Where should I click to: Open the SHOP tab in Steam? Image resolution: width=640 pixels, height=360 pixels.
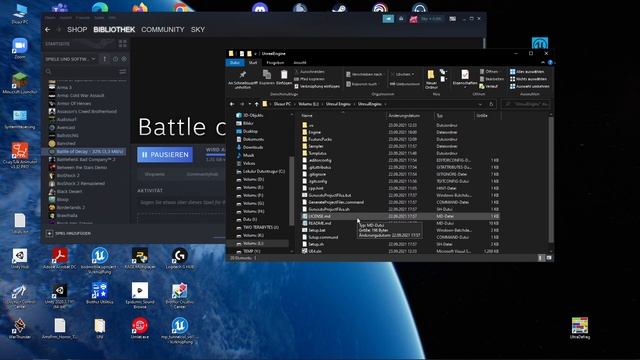(x=77, y=29)
